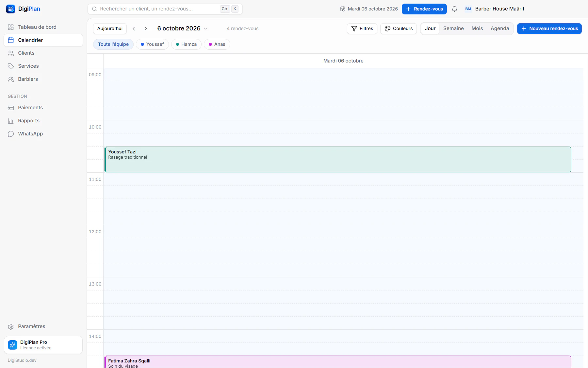Click Barber House Maârif account name
588x368 pixels.
pos(499,9)
